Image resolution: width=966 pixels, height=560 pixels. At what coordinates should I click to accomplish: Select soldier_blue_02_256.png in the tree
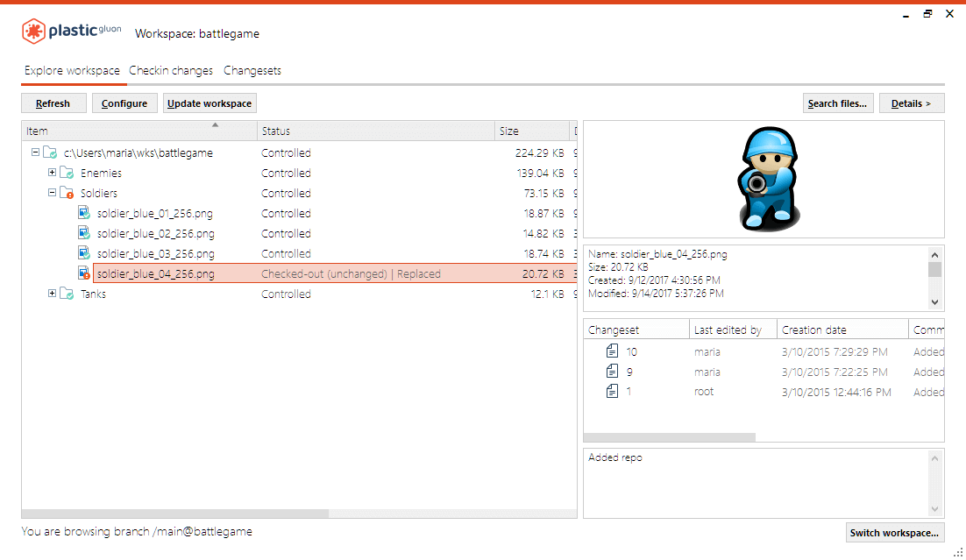click(156, 234)
